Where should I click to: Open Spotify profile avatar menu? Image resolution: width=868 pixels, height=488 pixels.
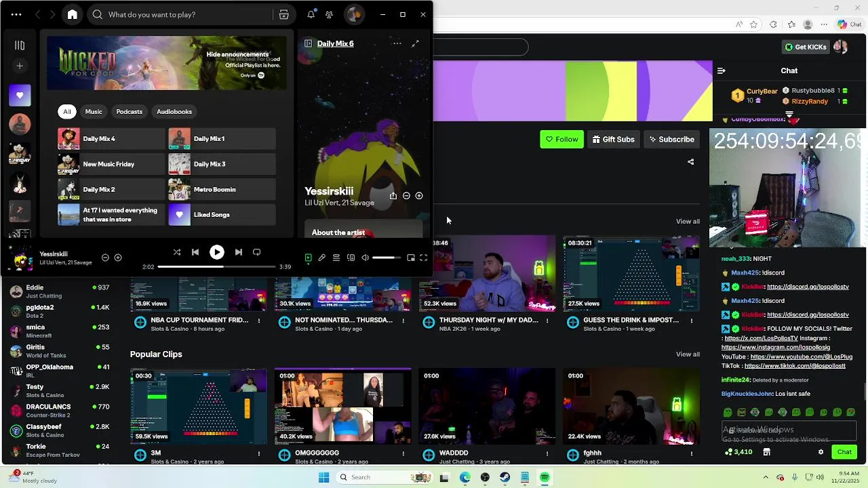(x=354, y=14)
